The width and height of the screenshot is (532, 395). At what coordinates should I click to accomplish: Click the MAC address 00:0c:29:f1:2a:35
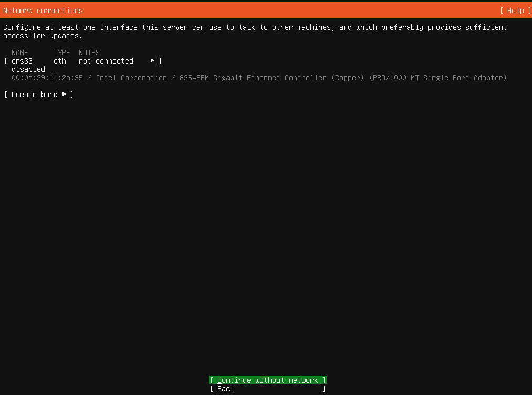tap(47, 78)
